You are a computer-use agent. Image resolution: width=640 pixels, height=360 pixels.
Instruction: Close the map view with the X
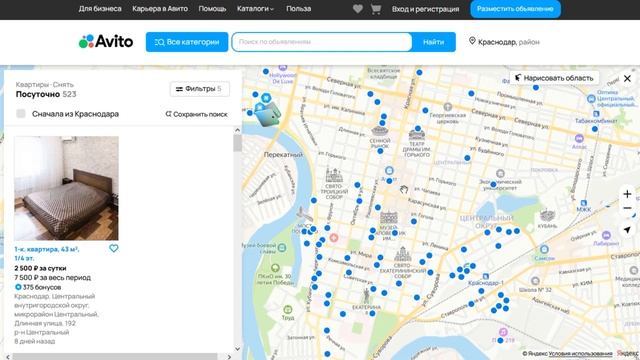click(627, 78)
